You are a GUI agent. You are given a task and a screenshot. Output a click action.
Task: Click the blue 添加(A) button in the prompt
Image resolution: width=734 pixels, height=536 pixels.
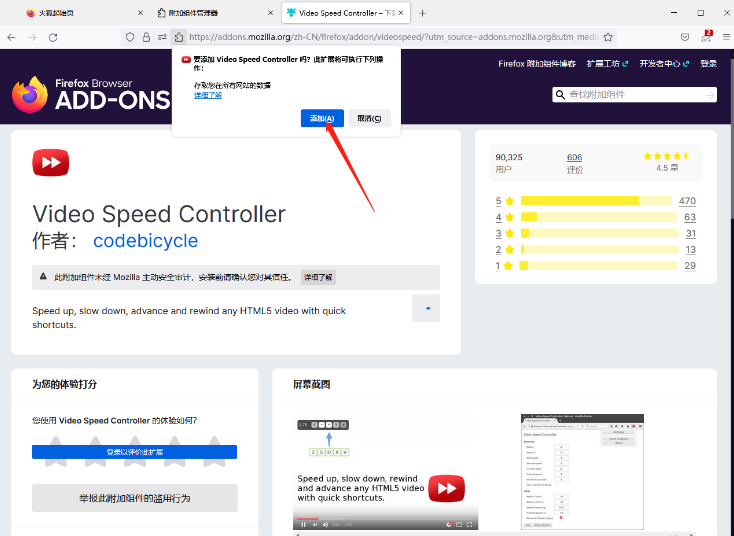point(322,118)
